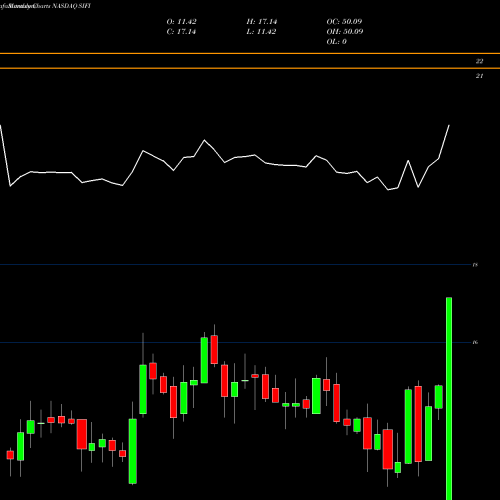
Task: Click the 21 price axis label
Action: [x=479, y=76]
